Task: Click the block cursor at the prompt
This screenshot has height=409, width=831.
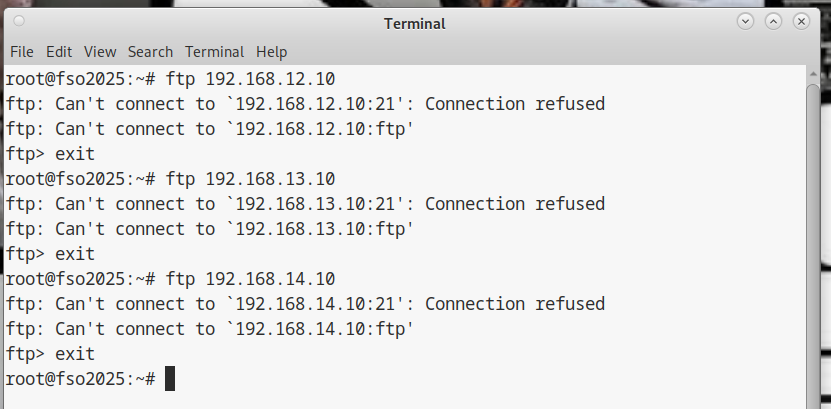Action: 170,379
